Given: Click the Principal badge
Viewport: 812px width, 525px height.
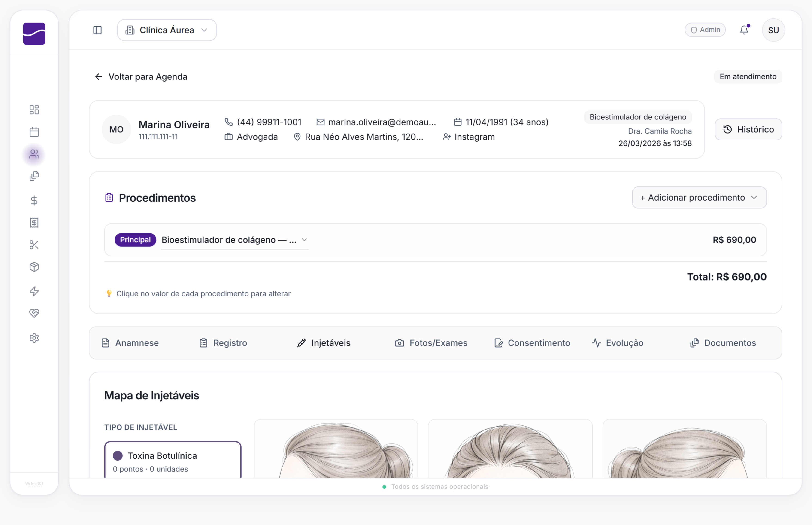Looking at the screenshot, I should [135, 240].
